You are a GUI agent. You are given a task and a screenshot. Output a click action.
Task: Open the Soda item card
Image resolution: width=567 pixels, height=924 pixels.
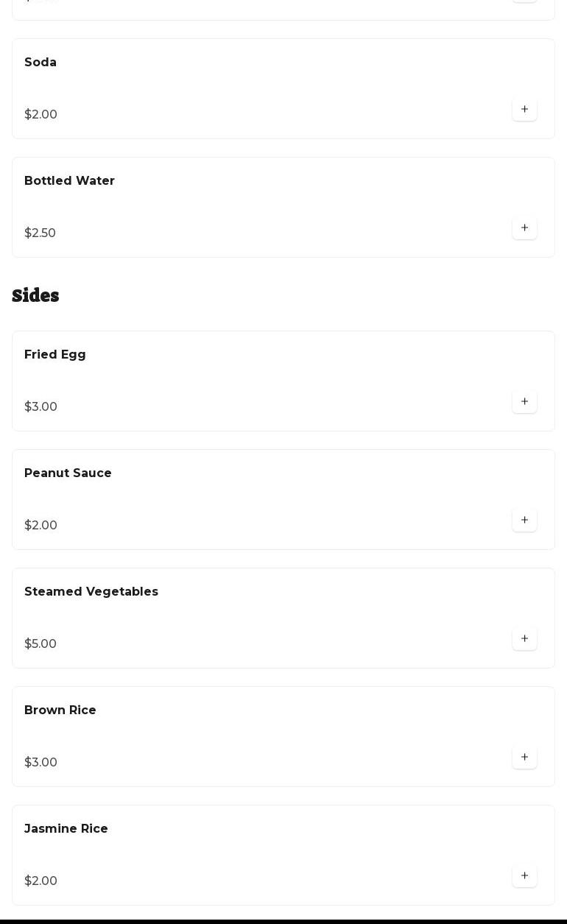tap(283, 88)
